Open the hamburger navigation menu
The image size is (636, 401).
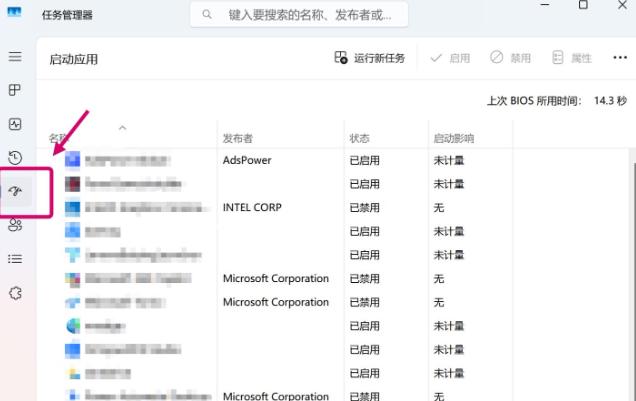pos(15,57)
